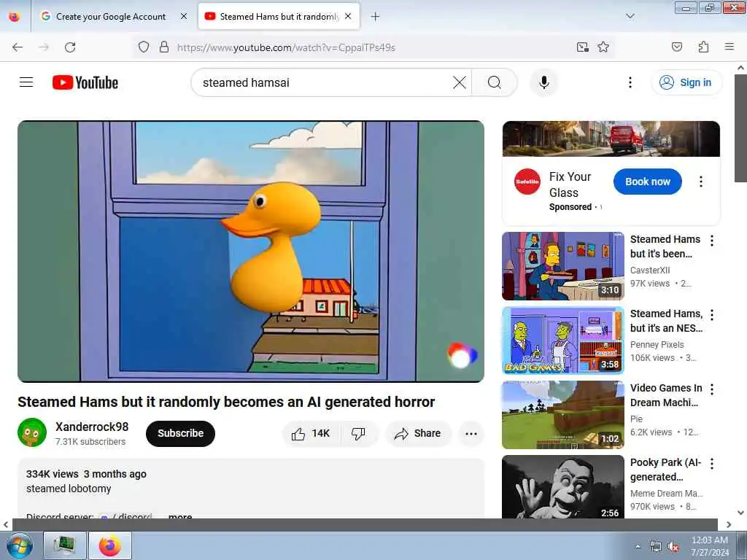Open Steamed Hams but it's been thumbnail

tap(563, 266)
